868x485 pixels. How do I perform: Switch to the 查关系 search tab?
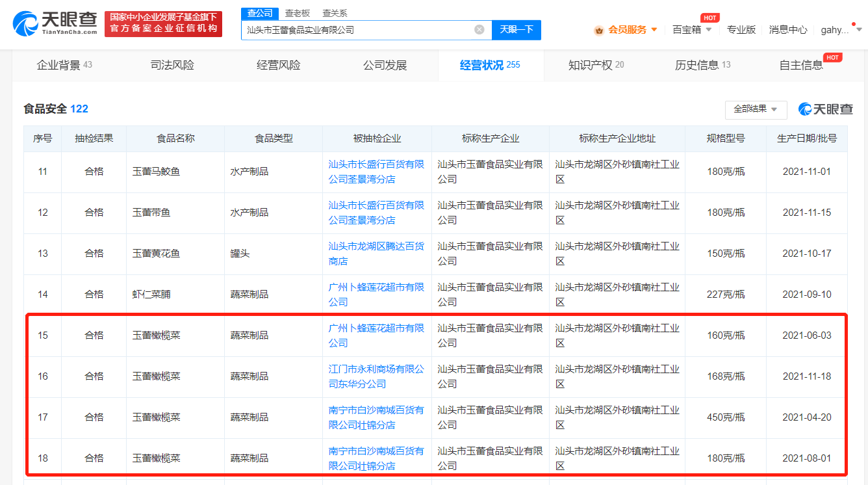pyautogui.click(x=335, y=13)
